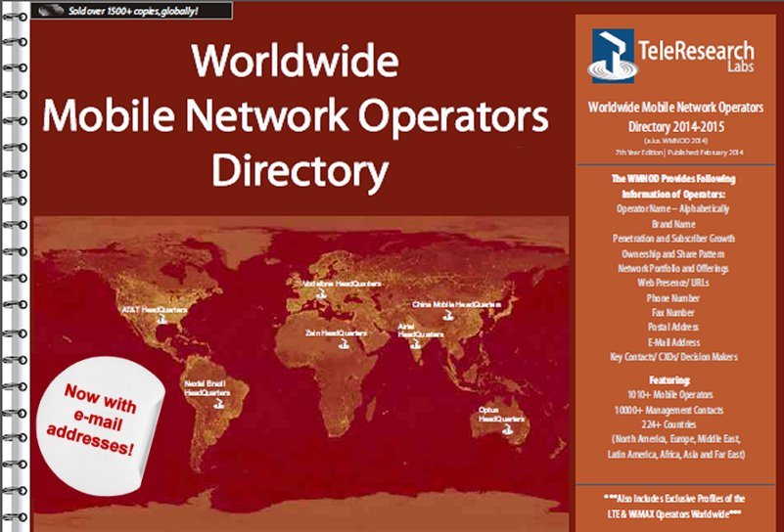The height and width of the screenshot is (532, 784).
Task: Click 'Web Presence/ URLs' entry
Action: pyautogui.click(x=673, y=283)
